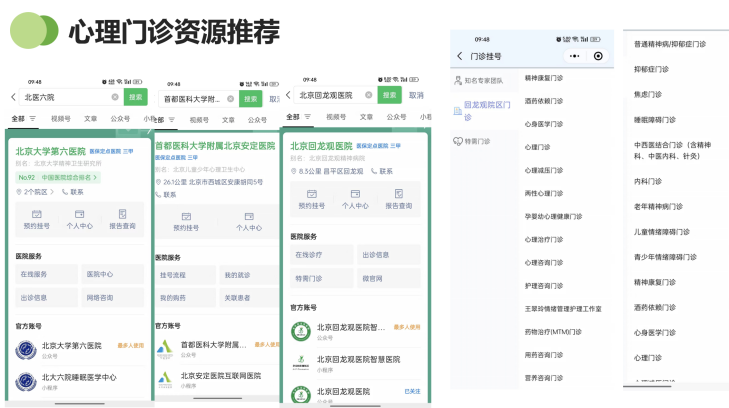Tap the back arrow beside 北医六院 search

tap(13, 97)
